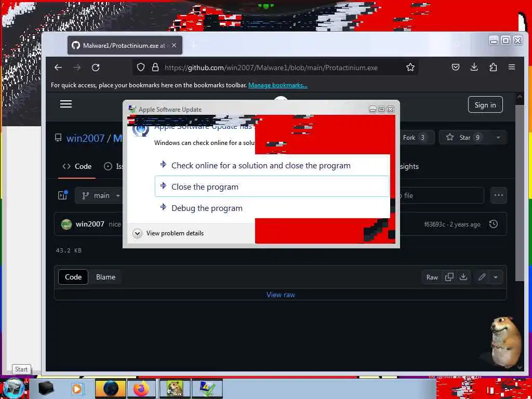Copy raw file contents icon
This screenshot has width=532, height=399.
click(449, 277)
